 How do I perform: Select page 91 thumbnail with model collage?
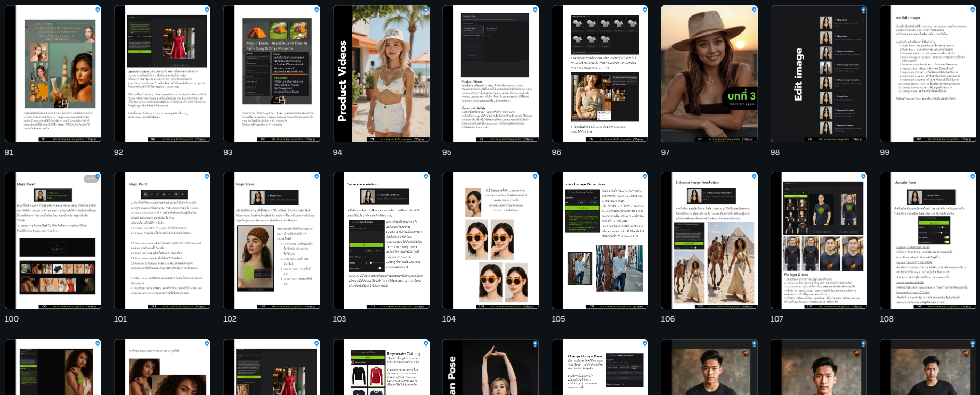click(x=53, y=74)
